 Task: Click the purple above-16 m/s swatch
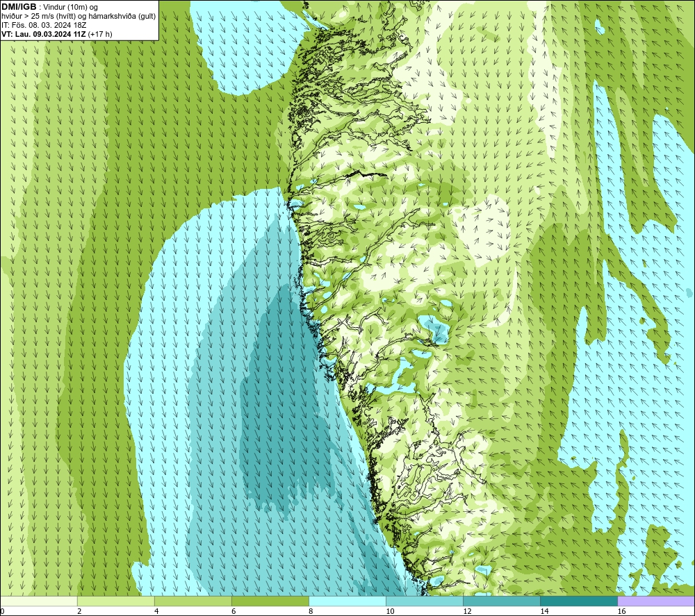coord(656,601)
